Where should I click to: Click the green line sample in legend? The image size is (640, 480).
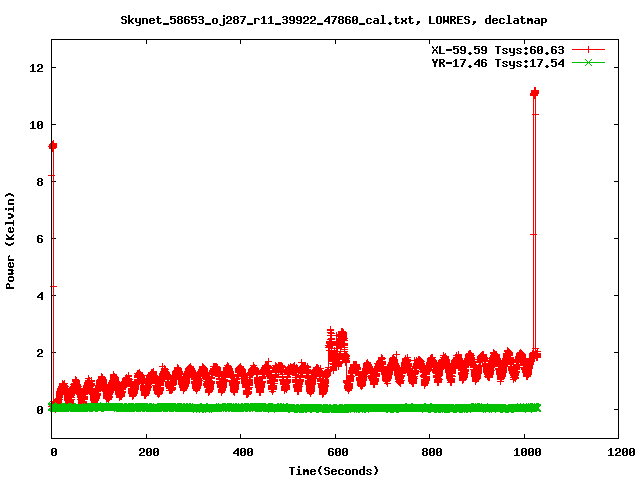tap(588, 63)
